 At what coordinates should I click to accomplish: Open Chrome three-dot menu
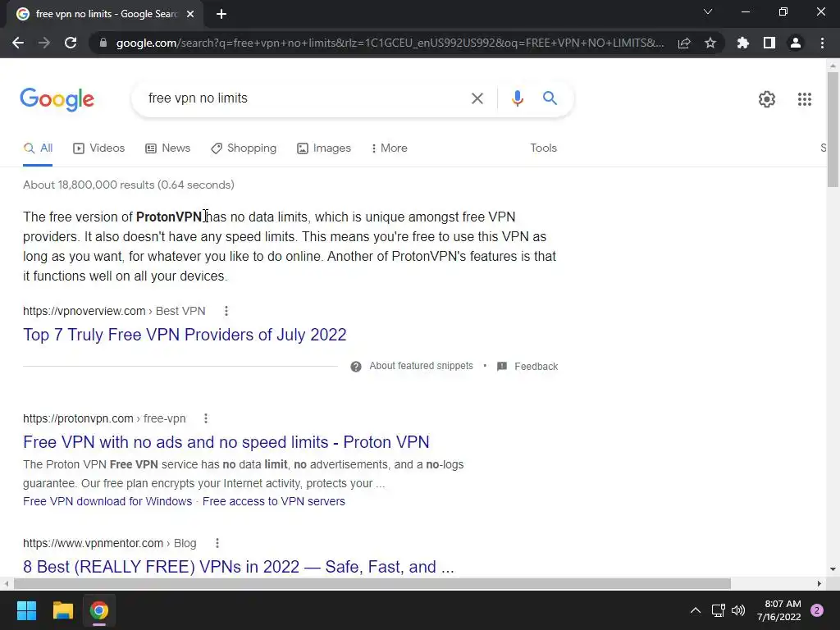pyautogui.click(x=822, y=43)
